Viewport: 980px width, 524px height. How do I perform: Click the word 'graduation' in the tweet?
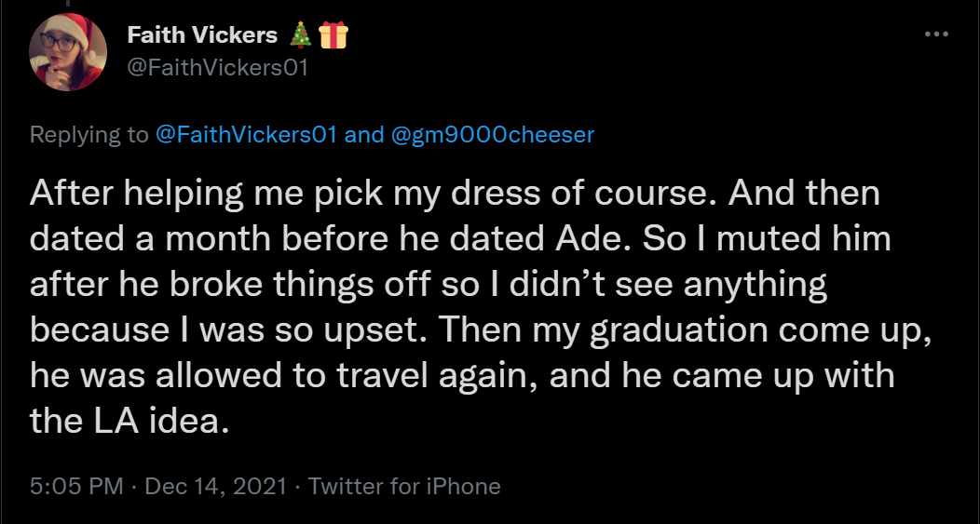pyautogui.click(x=679, y=331)
